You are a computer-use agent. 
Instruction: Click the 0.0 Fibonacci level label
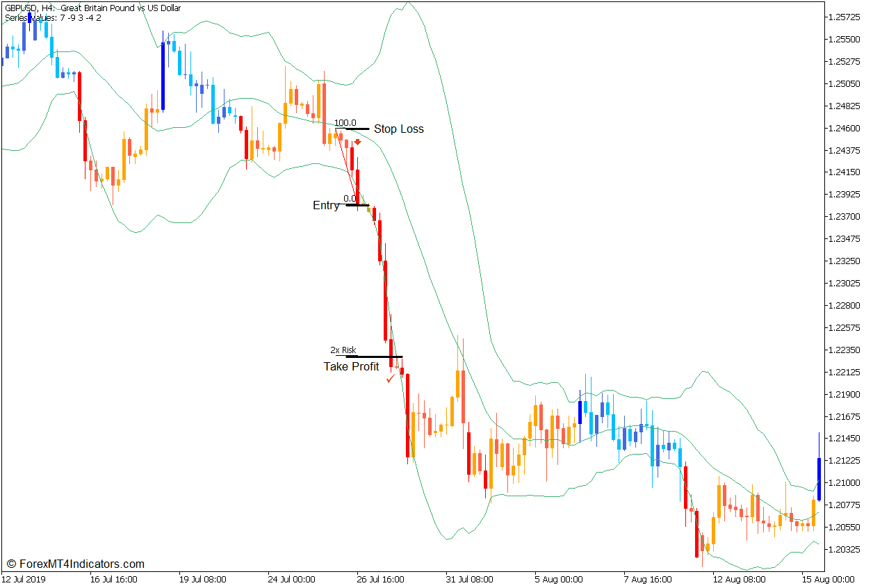pyautogui.click(x=350, y=199)
